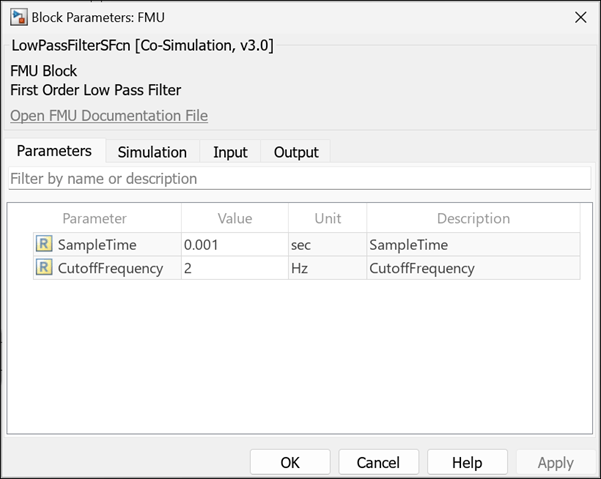Click the filter by name search field
Screen dimensions: 601x479
300,178
